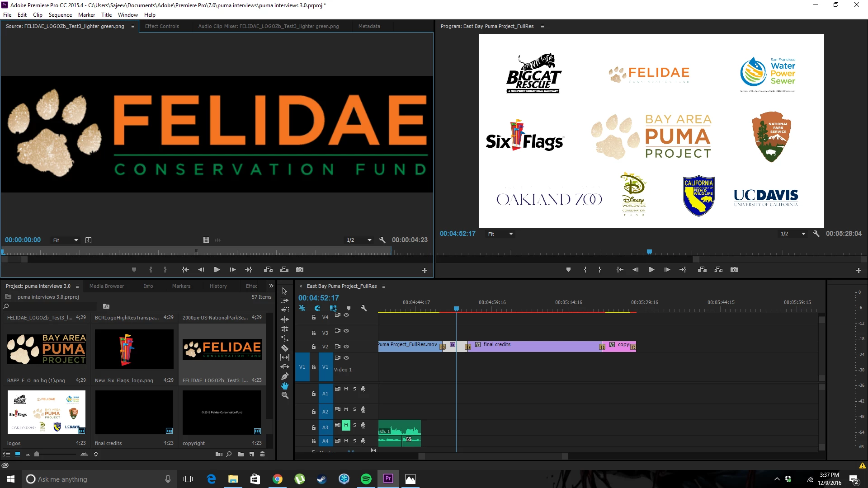868x488 pixels.
Task: Toggle Snap in the timeline
Action: tap(317, 308)
